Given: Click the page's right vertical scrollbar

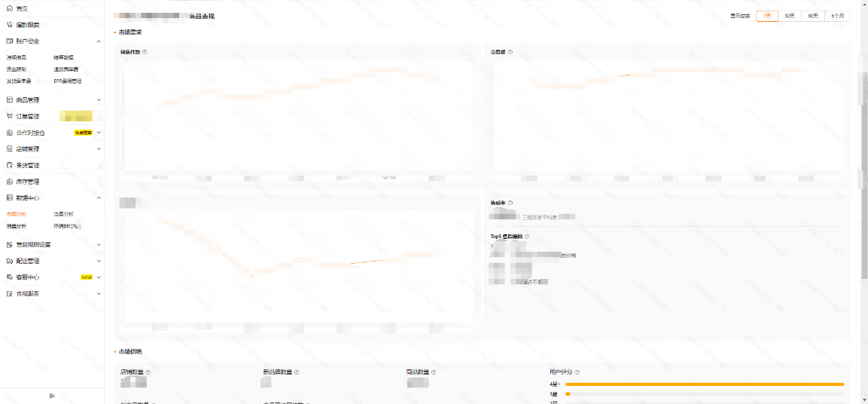Looking at the screenshot, I should pyautogui.click(x=863, y=90).
